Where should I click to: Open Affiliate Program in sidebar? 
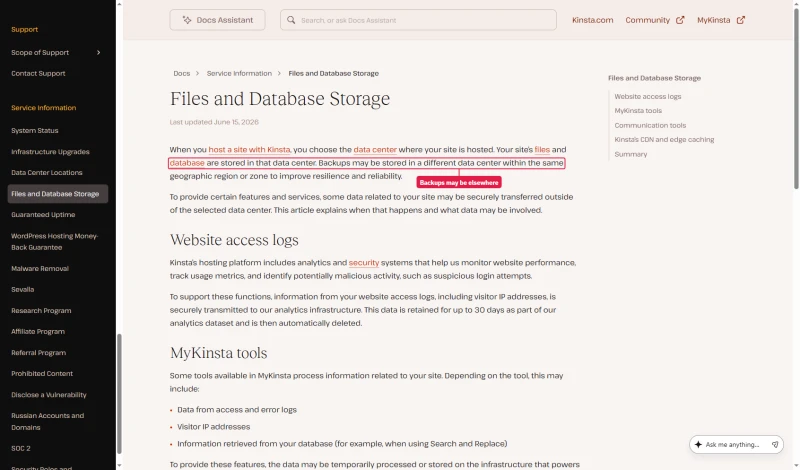(38, 332)
